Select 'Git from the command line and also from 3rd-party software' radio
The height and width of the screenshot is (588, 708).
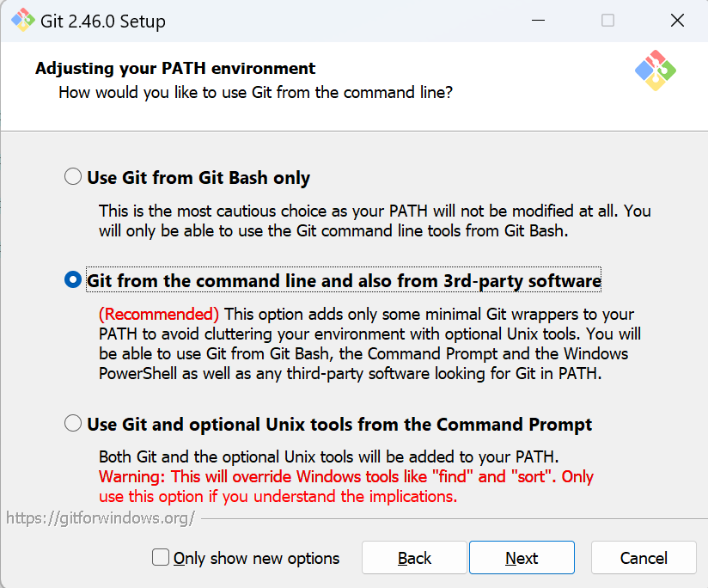[x=73, y=279]
